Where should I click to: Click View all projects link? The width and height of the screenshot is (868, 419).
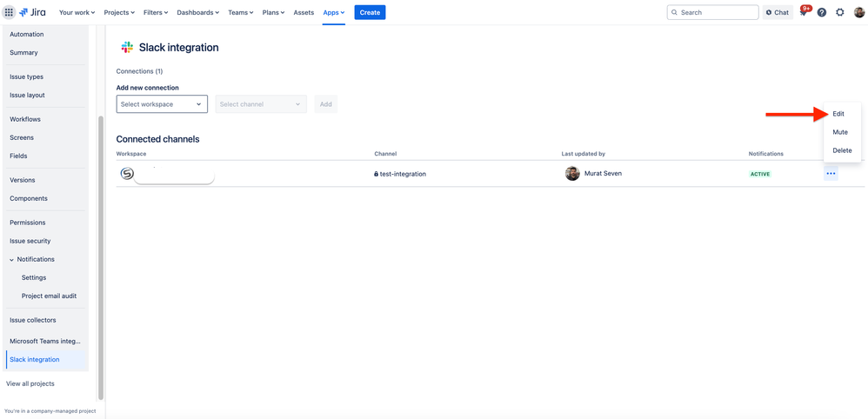pos(30,383)
